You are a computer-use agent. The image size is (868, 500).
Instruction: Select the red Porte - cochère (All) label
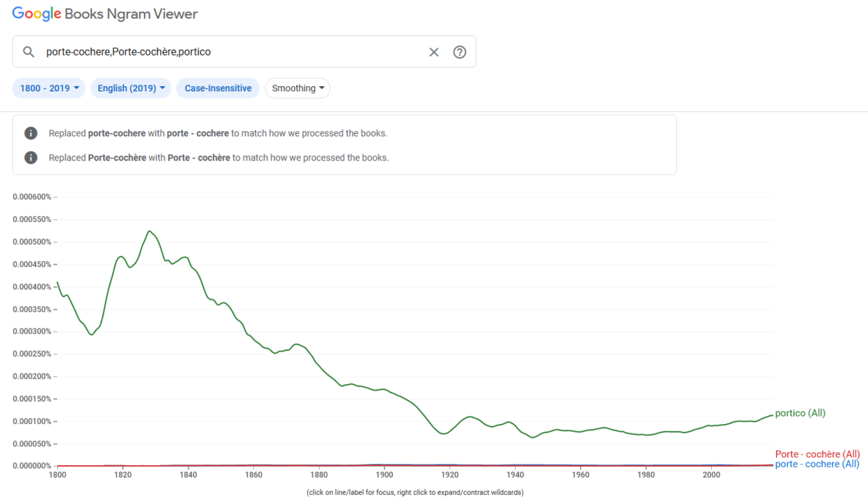pyautogui.click(x=817, y=454)
